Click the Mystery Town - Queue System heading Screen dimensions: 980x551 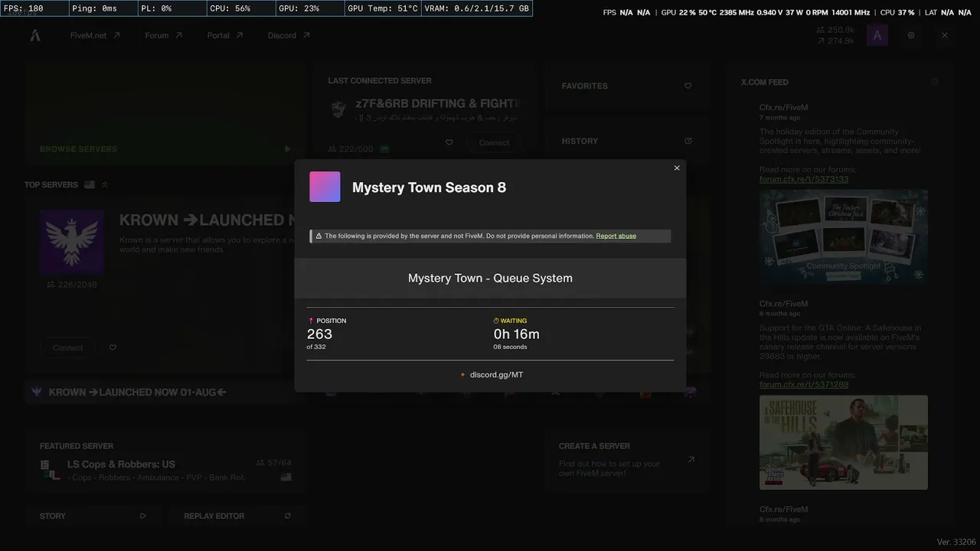[490, 278]
